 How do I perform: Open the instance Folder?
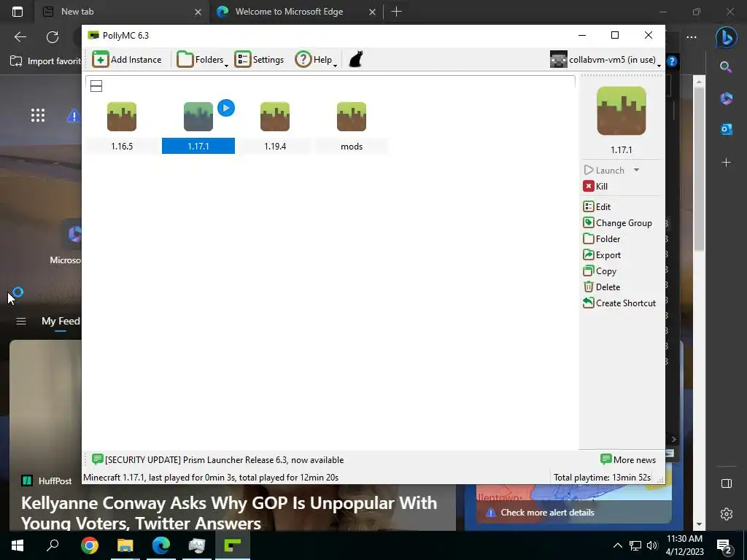(602, 239)
